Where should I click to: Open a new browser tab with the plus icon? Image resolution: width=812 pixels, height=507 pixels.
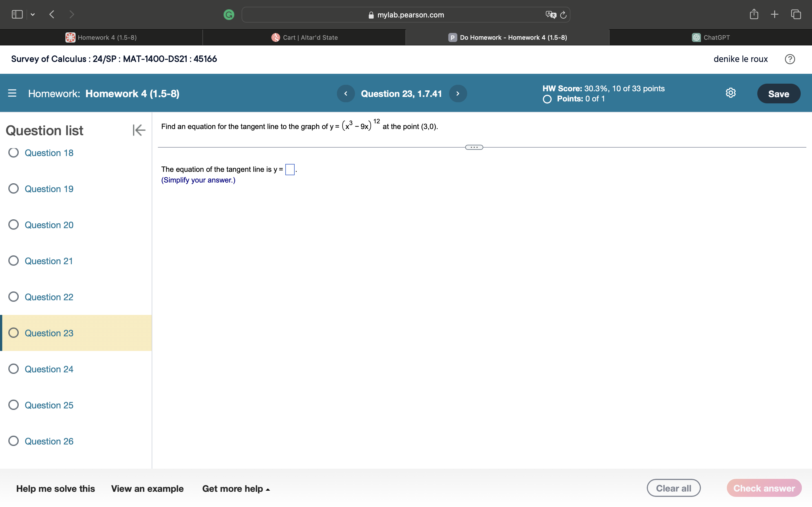point(775,14)
